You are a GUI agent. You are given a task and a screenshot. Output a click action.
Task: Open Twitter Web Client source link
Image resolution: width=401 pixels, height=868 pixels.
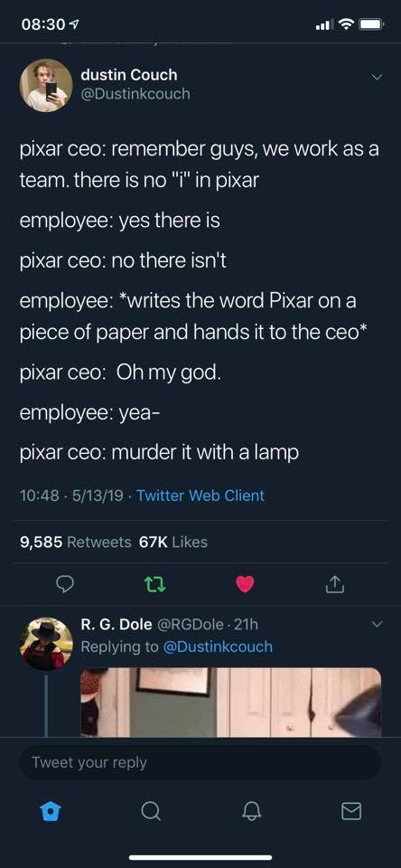click(x=200, y=495)
